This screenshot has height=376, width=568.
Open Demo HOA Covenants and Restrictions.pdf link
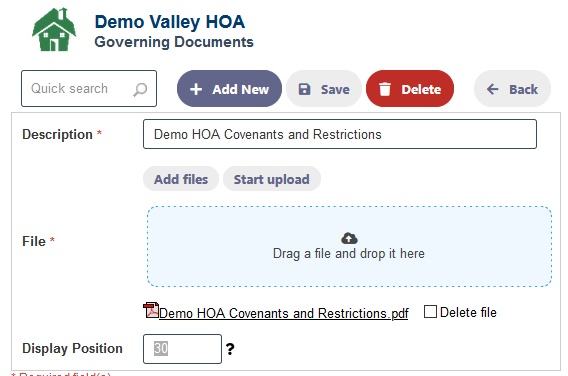(x=284, y=313)
